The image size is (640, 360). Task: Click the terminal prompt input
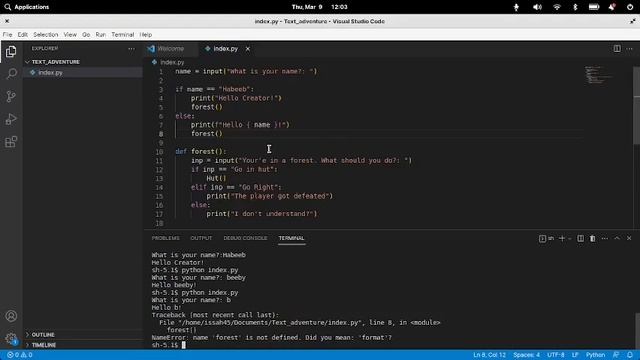coord(184,345)
